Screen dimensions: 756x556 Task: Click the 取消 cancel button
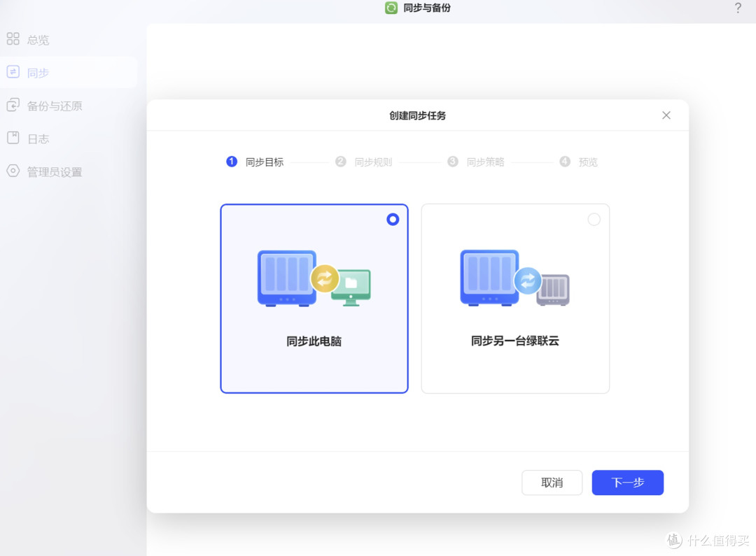(552, 483)
